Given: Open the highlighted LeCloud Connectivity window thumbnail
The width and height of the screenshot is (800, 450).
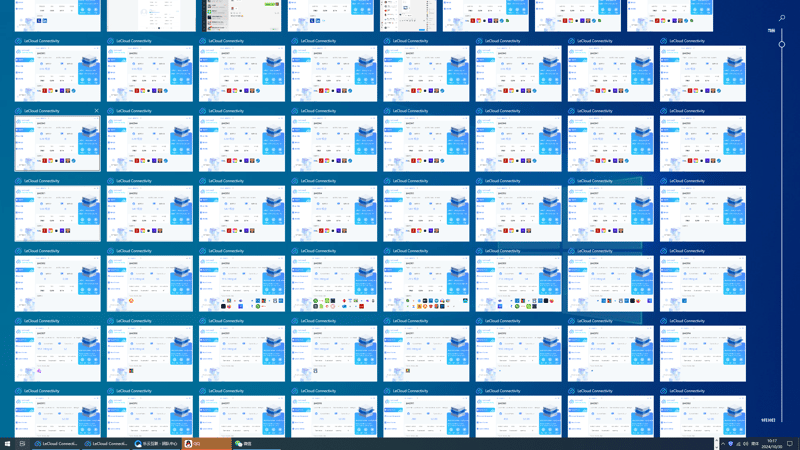Looking at the screenshot, I should (58, 143).
